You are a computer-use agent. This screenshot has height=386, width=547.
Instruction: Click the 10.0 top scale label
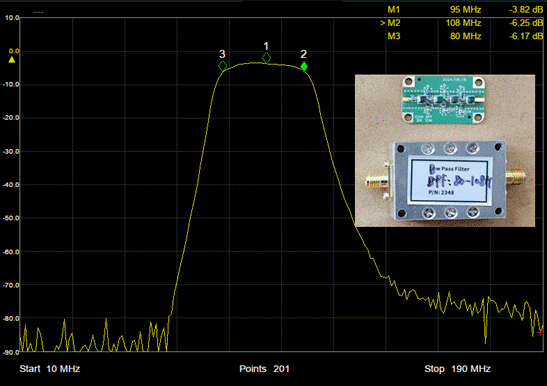tap(12, 18)
